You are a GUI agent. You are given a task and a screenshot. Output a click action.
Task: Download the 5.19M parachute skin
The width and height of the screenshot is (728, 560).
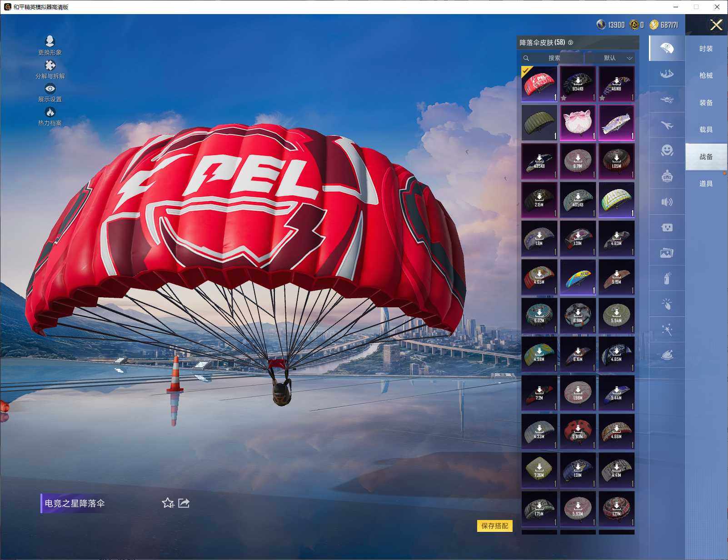pos(617,277)
